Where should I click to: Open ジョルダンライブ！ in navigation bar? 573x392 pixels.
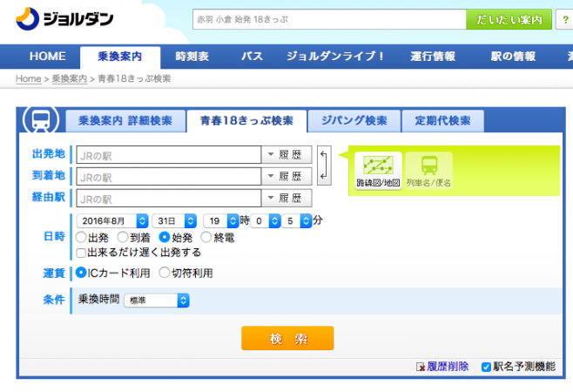(335, 57)
